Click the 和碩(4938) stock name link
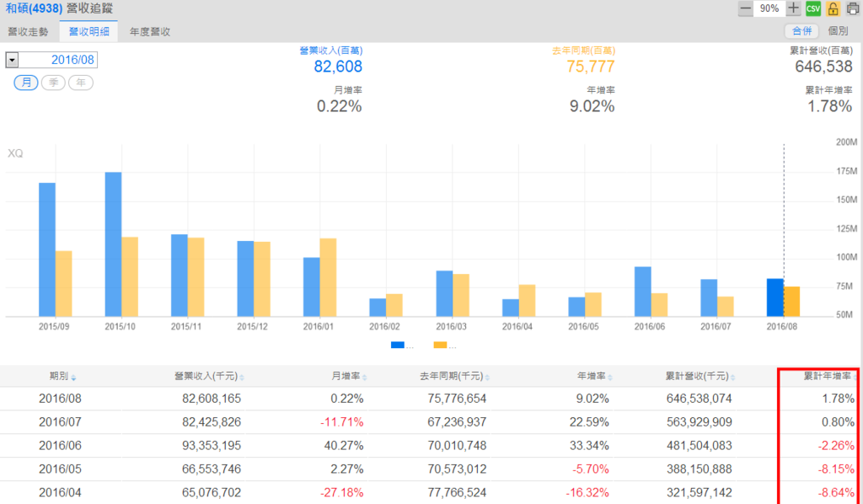Viewport: 863px width, 504px height. pyautogui.click(x=34, y=8)
